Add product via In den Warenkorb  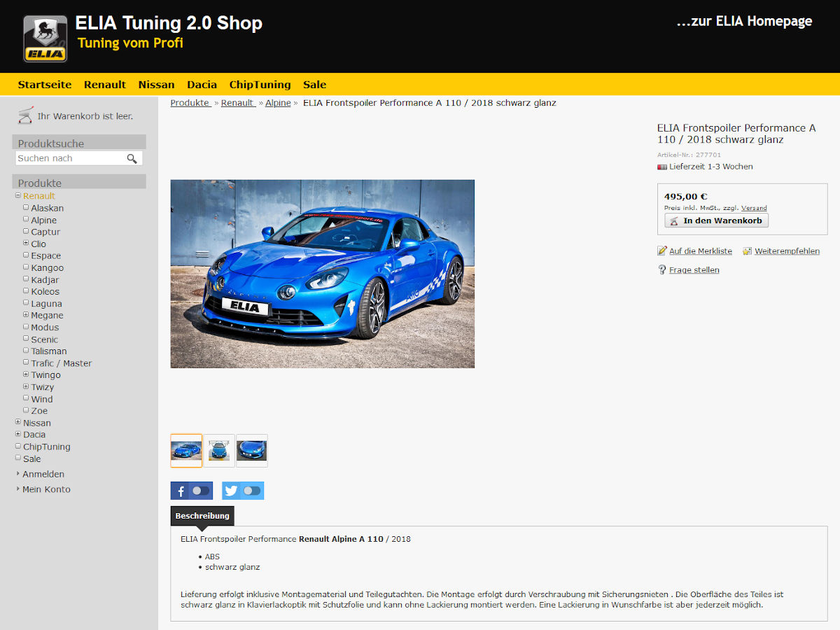pos(717,220)
